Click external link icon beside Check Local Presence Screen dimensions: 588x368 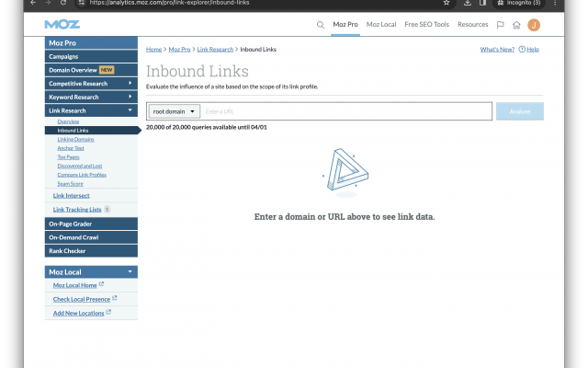point(115,298)
